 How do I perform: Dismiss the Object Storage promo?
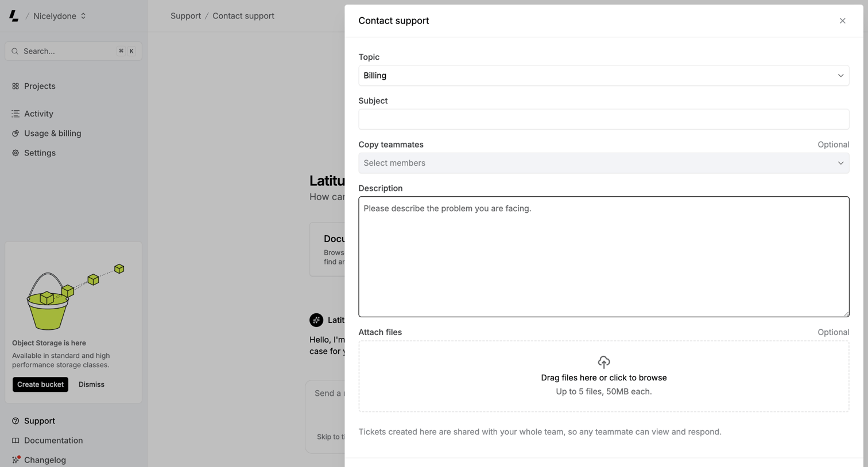[91, 384]
